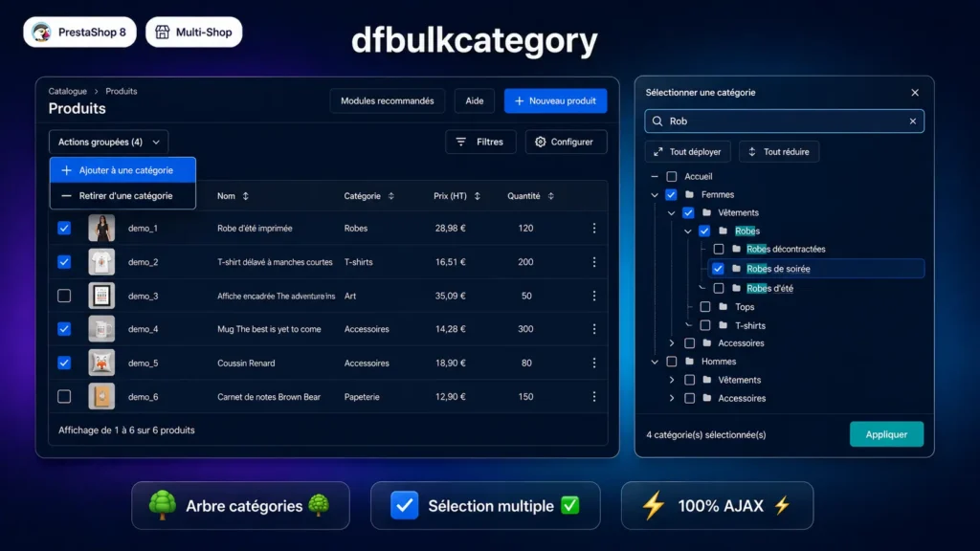Viewport: 980px width, 551px height.
Task: Click Tout réduire button
Action: 779,152
